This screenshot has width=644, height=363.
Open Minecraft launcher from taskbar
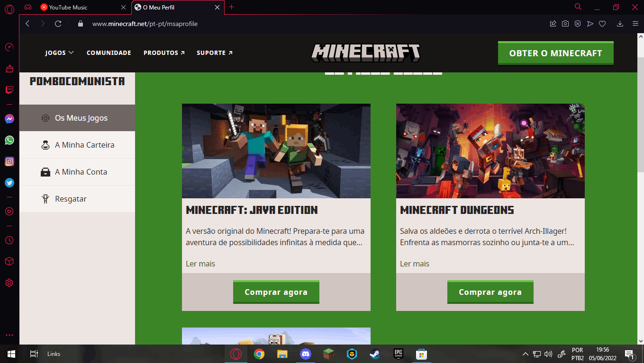tap(329, 354)
